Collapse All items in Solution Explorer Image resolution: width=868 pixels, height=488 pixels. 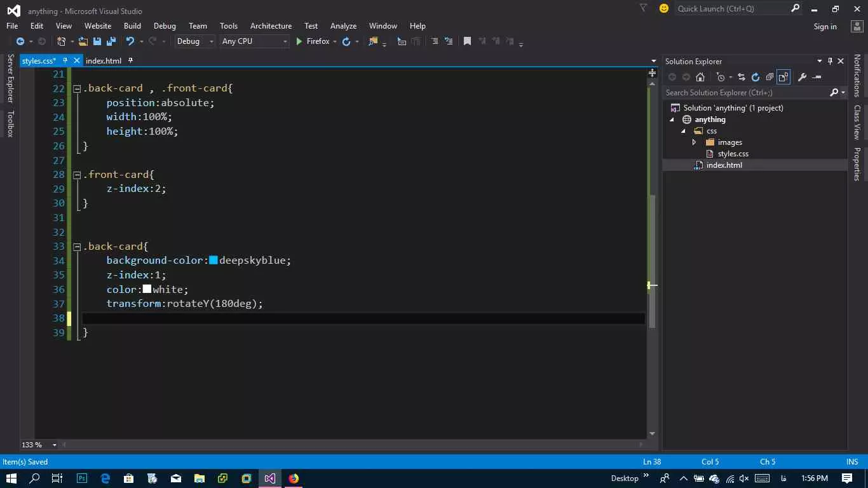(x=770, y=77)
